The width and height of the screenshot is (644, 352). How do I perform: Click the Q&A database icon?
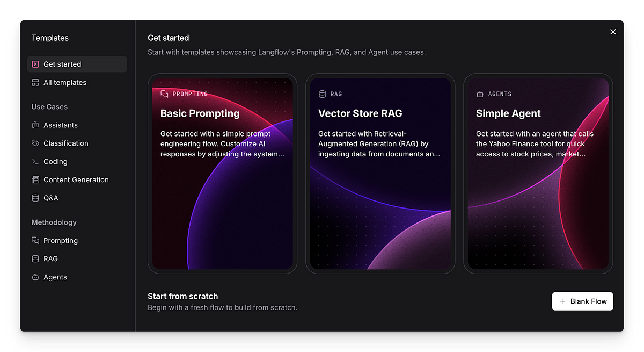35,198
